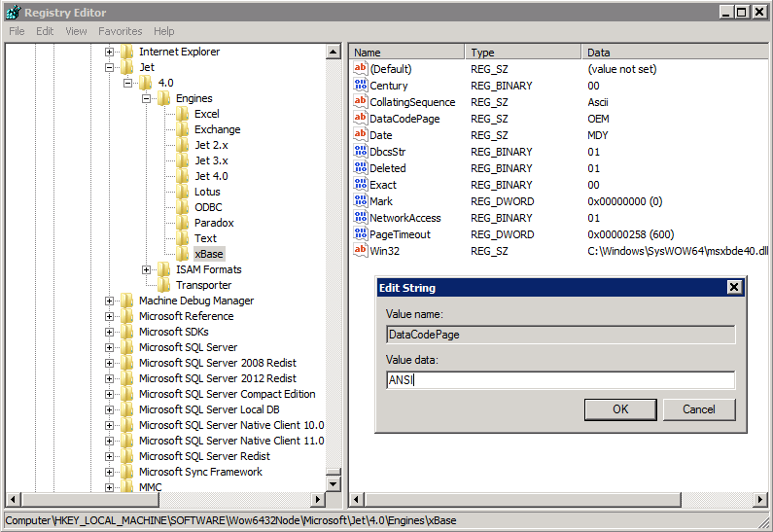Click the values pane horizontal scroll right arrow
Image resolution: width=773 pixels, height=532 pixels.
(x=760, y=500)
